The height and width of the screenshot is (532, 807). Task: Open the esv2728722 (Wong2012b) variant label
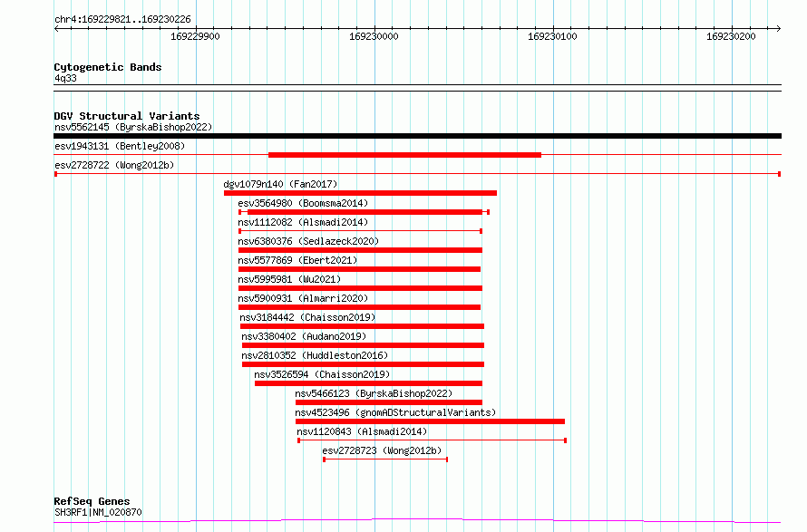(114, 165)
